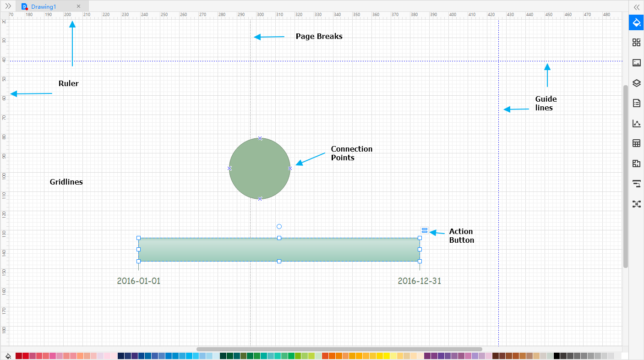
Task: Pick the bright yellow palette swatch
Action: [386, 356]
